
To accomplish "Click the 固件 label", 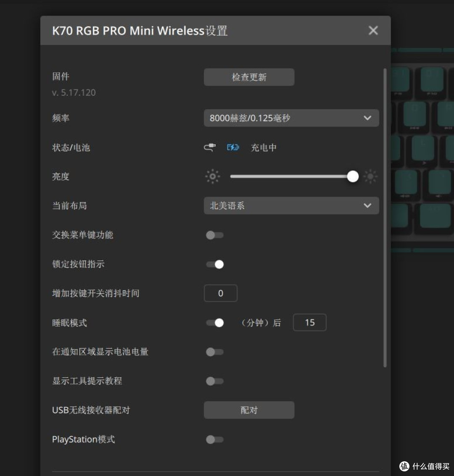I will [61, 76].
